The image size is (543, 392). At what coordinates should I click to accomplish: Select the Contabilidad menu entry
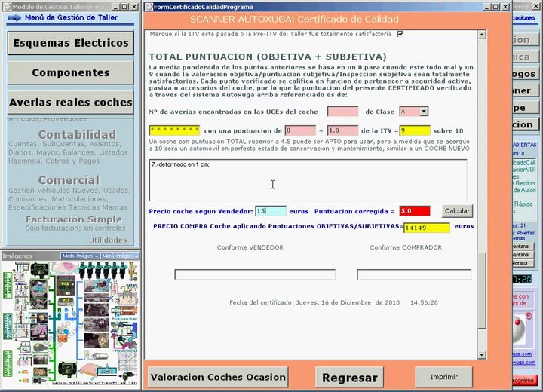[x=77, y=134]
